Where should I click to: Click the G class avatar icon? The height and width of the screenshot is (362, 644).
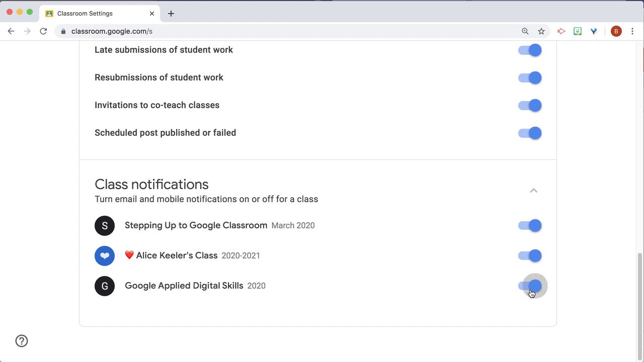pos(105,286)
